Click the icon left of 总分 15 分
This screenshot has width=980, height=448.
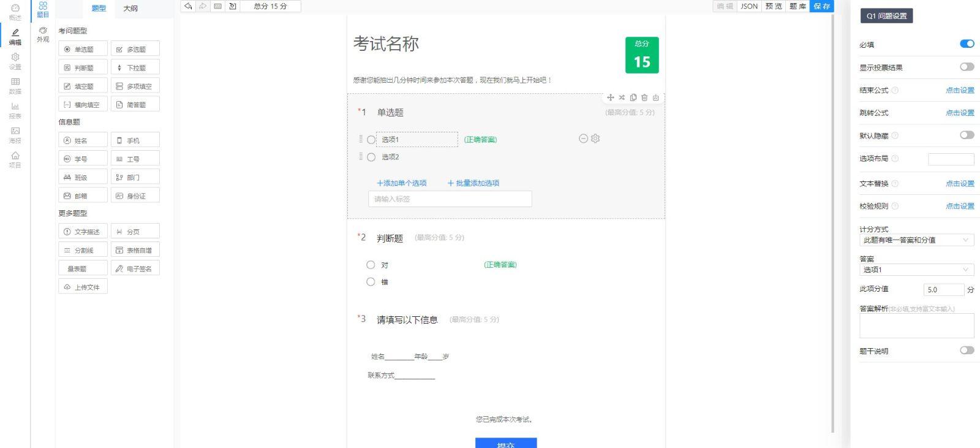[x=232, y=6]
